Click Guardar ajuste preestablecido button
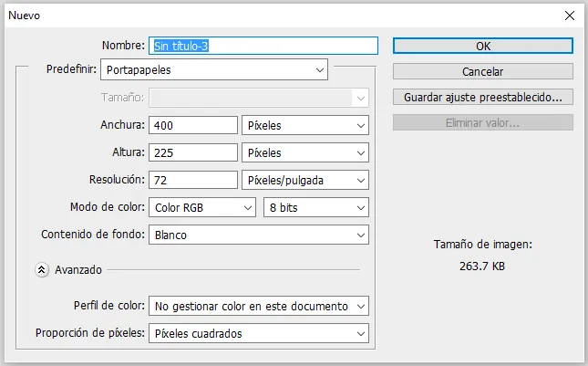Screen dimensions: 588x366 point(482,97)
